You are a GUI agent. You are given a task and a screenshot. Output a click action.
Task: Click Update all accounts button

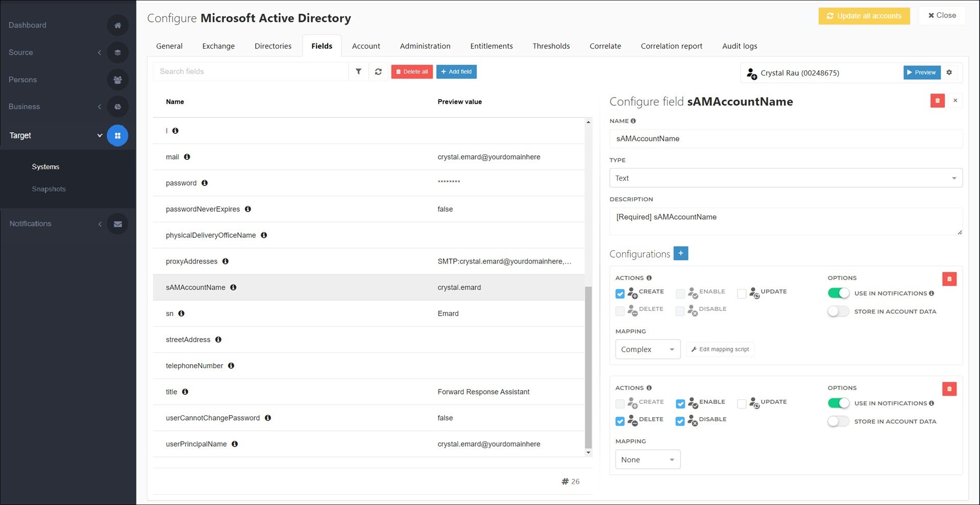tap(864, 16)
